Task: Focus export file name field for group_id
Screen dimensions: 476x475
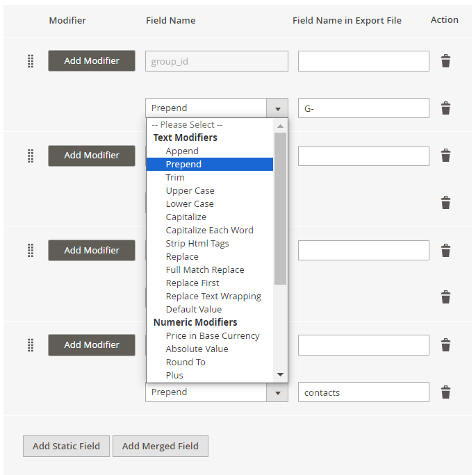Action: 363,61
